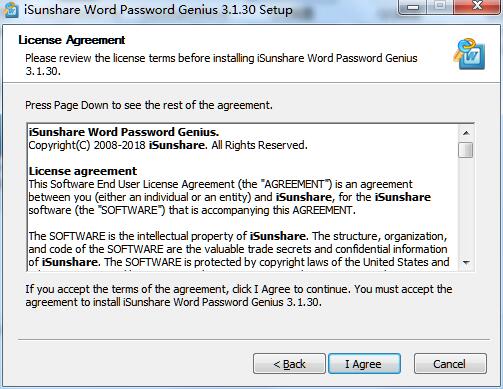The height and width of the screenshot is (389, 503).
Task: Click the first license paragraph mentioning AGREEMENT
Action: coord(229,197)
